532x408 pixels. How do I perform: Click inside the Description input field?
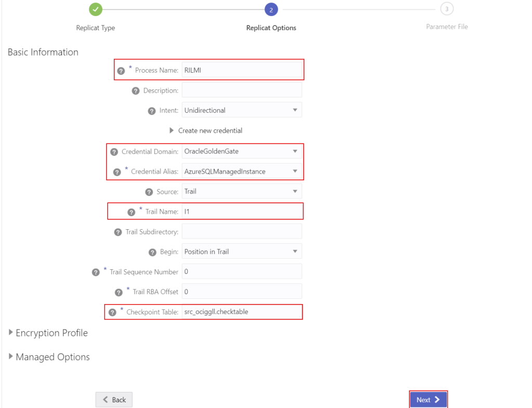(242, 90)
